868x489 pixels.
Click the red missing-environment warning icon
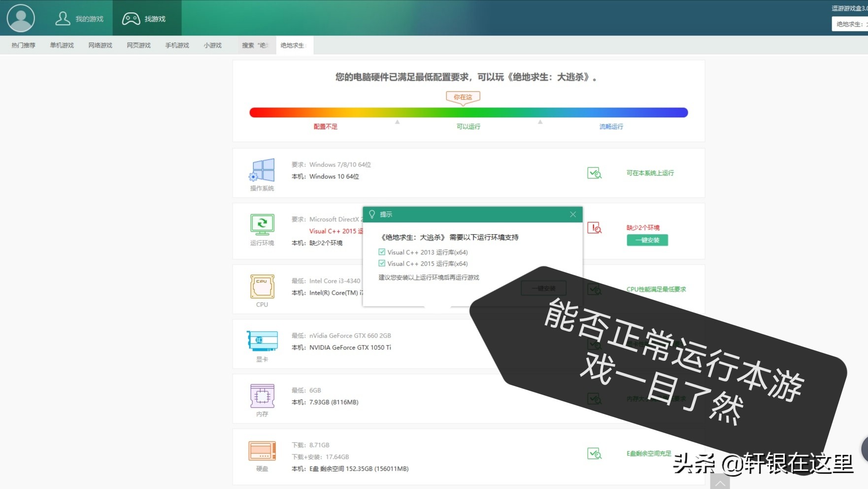(x=595, y=228)
